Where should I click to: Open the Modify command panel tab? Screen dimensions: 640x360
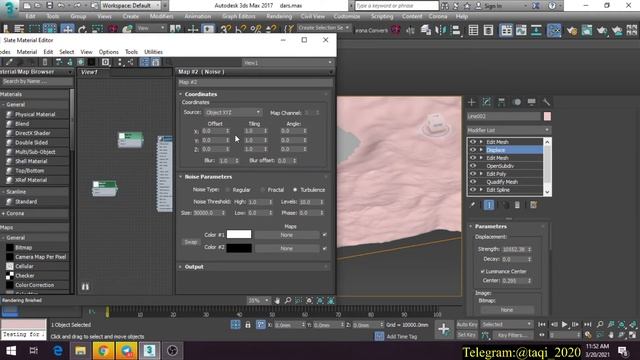click(487, 102)
